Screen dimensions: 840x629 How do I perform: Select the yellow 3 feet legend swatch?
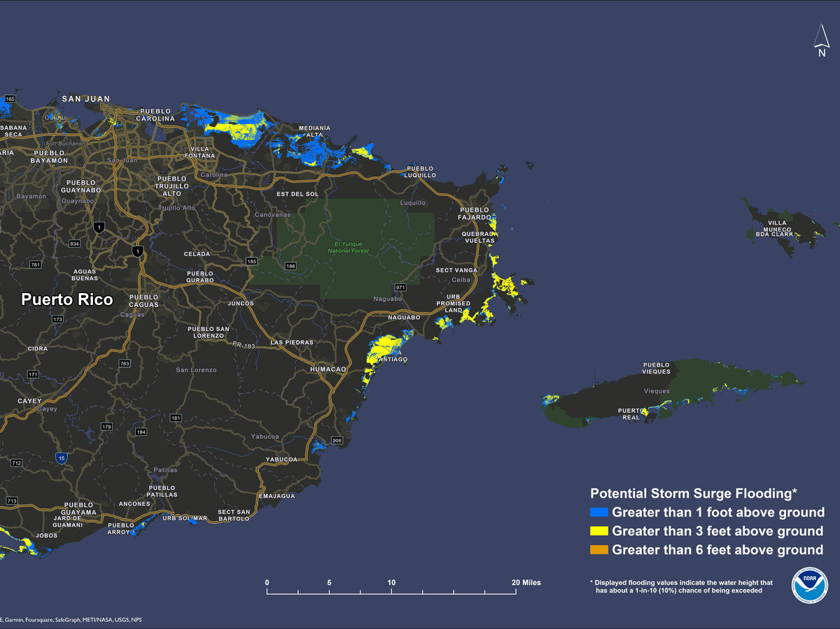tap(600, 531)
